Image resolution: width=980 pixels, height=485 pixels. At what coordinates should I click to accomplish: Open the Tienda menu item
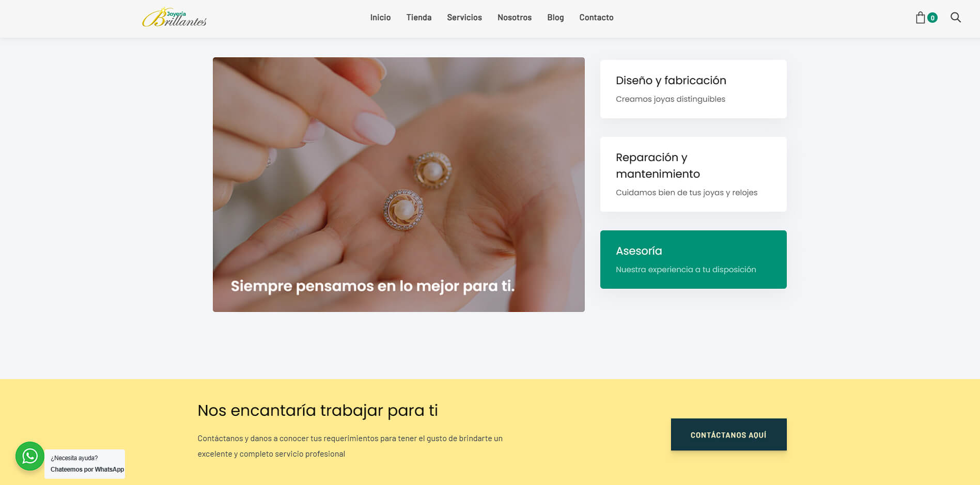(419, 18)
